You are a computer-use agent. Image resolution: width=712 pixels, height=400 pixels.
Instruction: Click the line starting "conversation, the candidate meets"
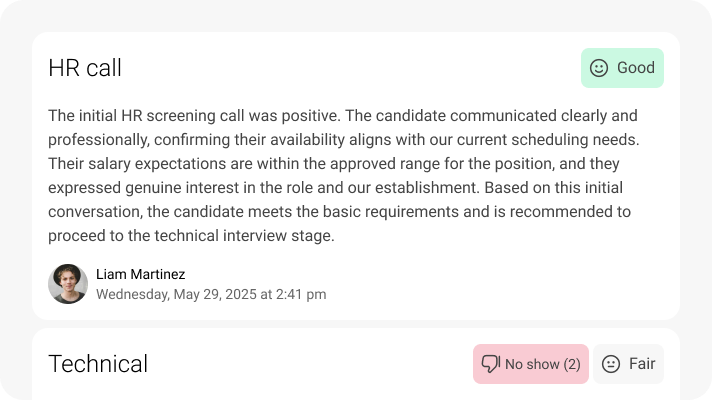tap(339, 211)
